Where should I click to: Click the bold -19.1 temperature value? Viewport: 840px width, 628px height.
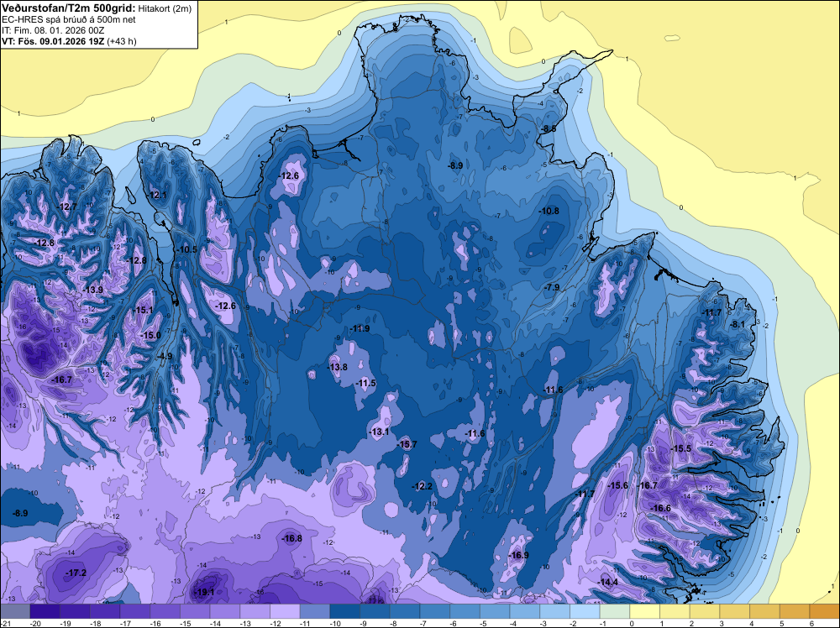point(203,592)
